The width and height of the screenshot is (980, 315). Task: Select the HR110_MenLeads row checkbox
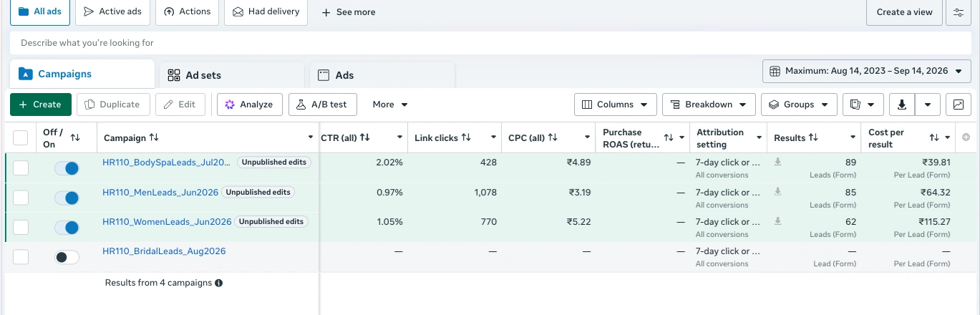click(21, 198)
